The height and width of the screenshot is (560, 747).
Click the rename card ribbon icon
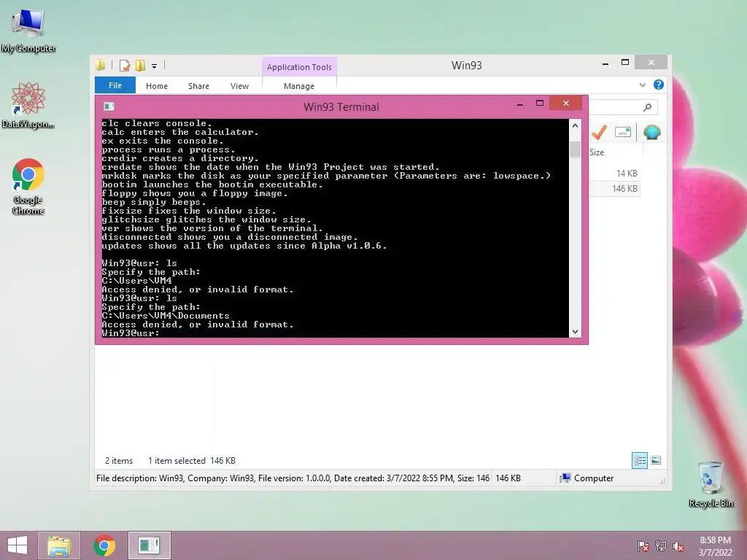[x=623, y=132]
